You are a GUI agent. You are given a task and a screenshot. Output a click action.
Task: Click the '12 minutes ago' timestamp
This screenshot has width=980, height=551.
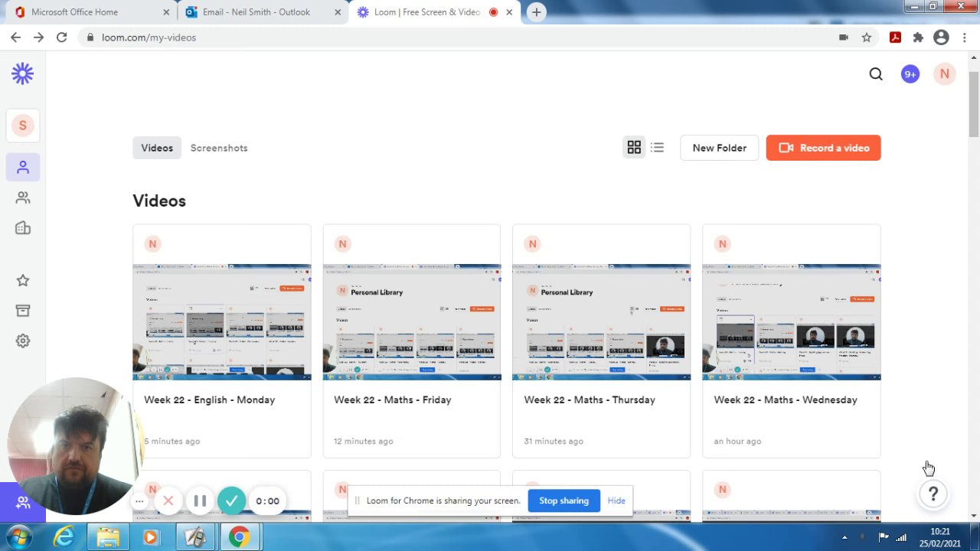tap(364, 441)
